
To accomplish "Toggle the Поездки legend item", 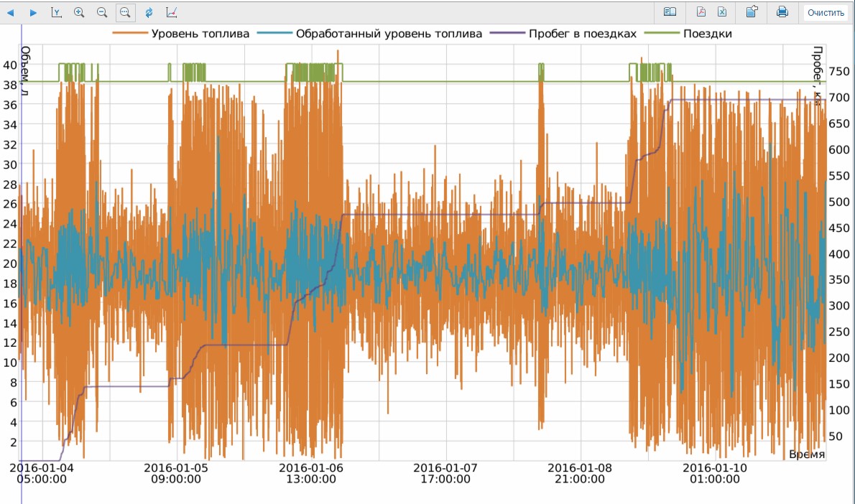I will pyautogui.click(x=708, y=34).
